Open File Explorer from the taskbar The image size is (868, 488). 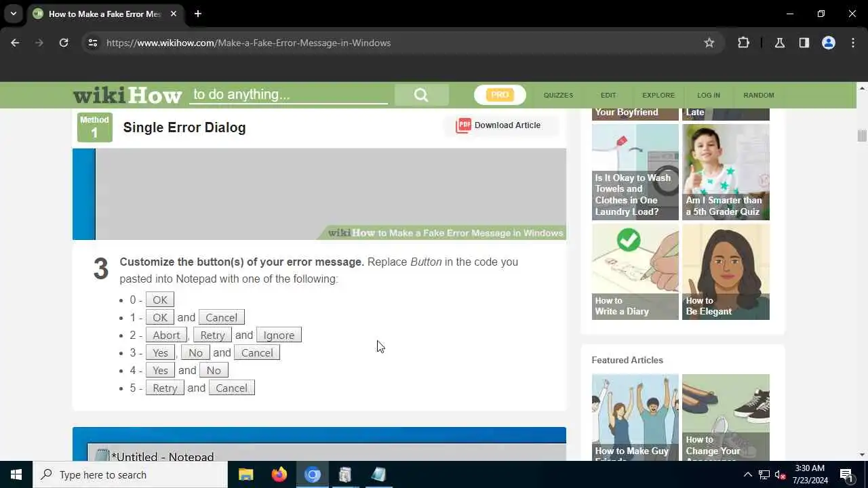point(246,474)
